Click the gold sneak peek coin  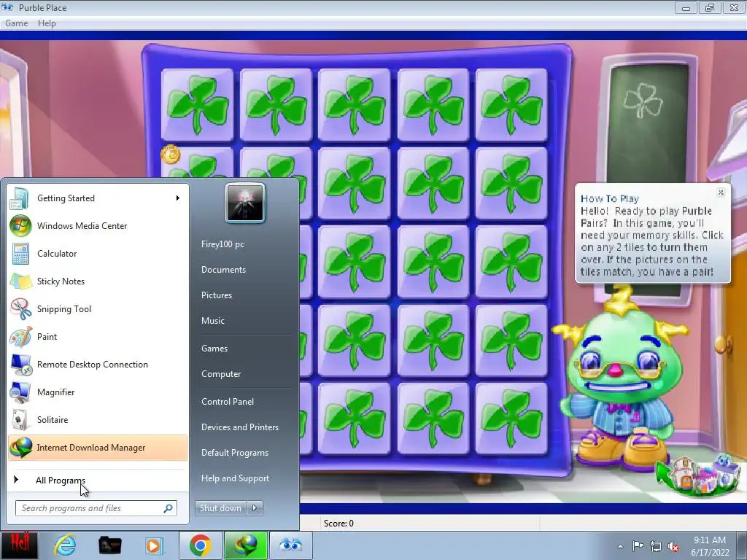click(x=171, y=155)
